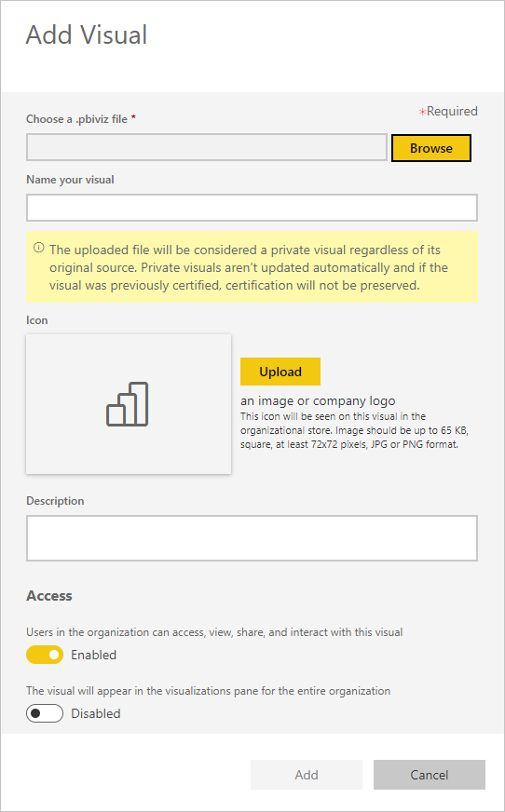This screenshot has height=812, width=505.
Task: Click the Browse button for .pbiviz file
Action: pyautogui.click(x=431, y=148)
